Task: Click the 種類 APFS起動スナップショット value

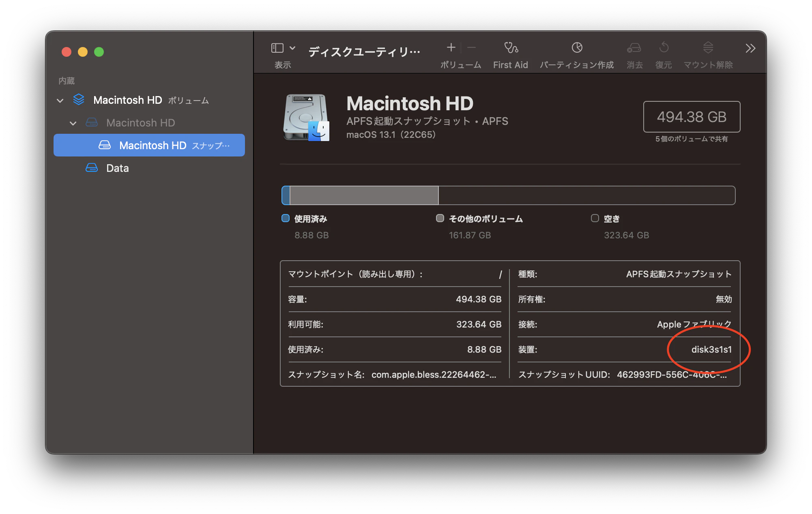Action: [679, 274]
